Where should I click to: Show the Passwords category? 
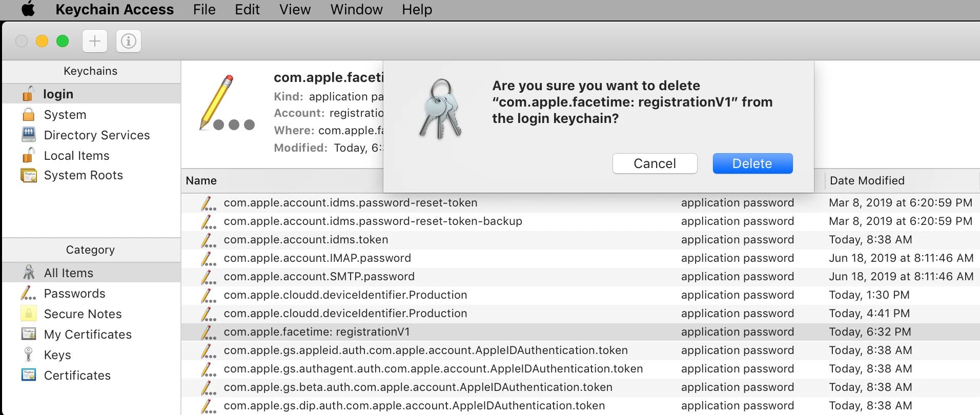pos(74,294)
